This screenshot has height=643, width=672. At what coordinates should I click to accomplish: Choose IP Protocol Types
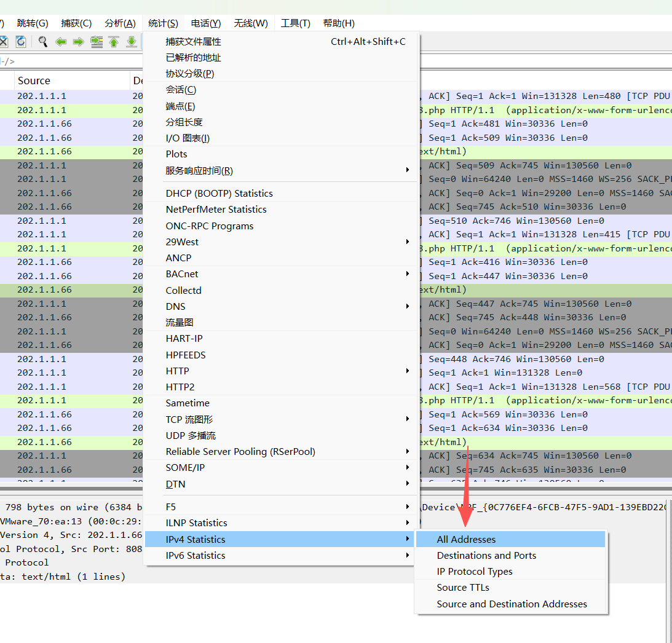click(510, 572)
